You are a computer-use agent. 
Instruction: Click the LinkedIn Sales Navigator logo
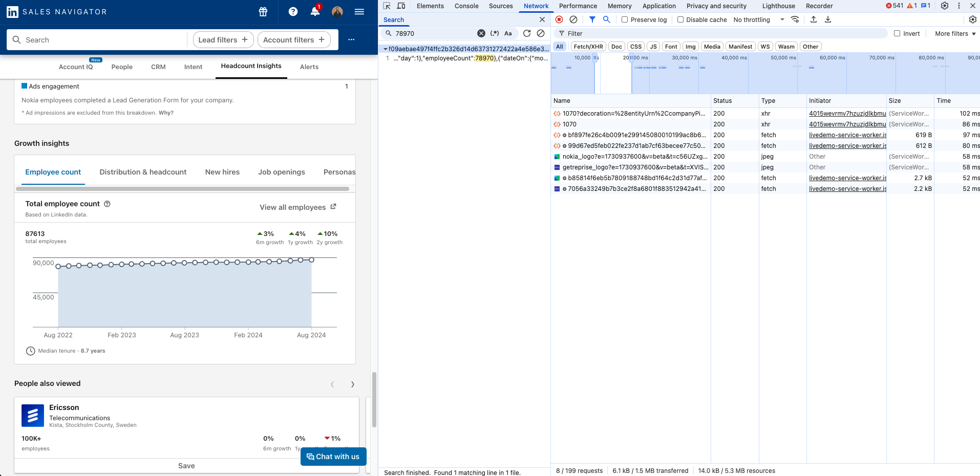[56, 12]
